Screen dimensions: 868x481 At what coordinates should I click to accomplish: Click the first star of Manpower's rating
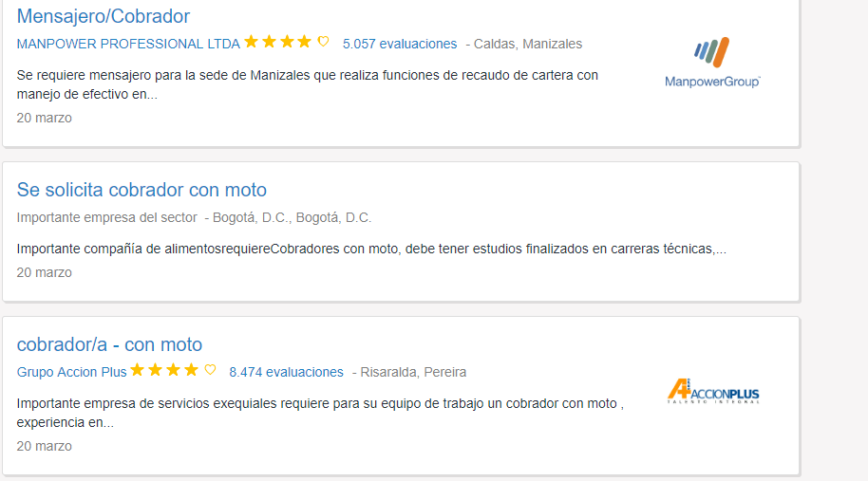click(x=251, y=42)
